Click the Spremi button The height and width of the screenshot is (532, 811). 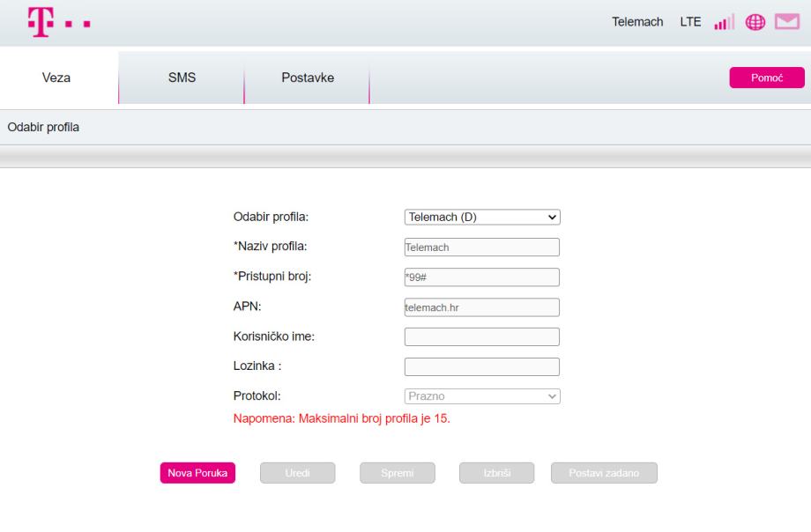tap(398, 473)
